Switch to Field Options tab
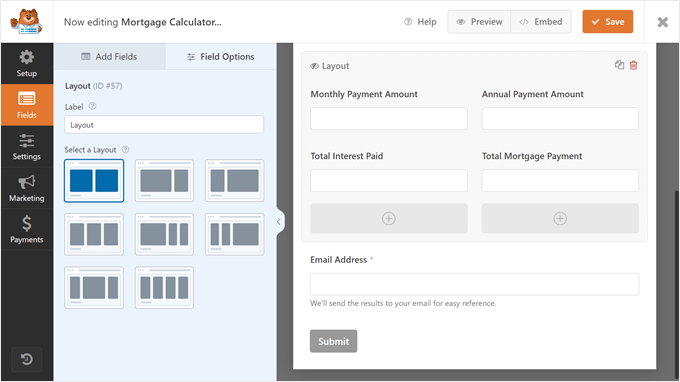The width and height of the screenshot is (680, 382). pyautogui.click(x=221, y=56)
